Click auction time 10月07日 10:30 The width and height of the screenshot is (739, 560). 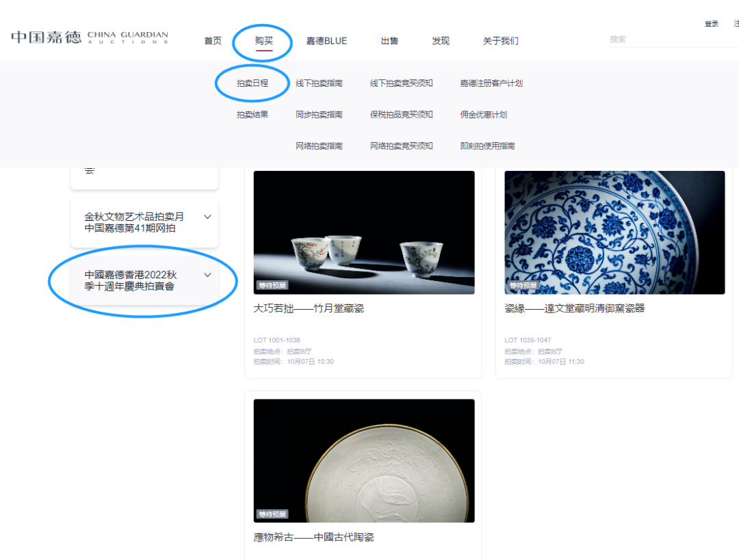[x=310, y=362]
